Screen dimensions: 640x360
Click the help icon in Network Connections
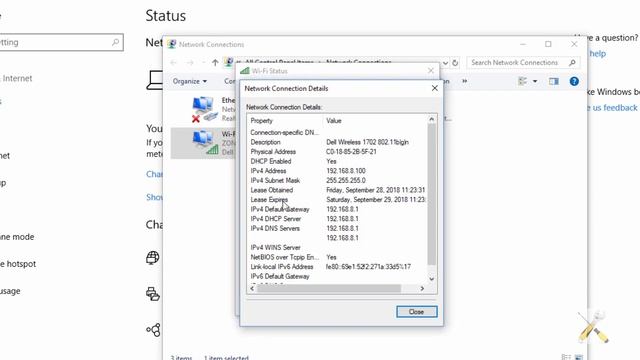click(574, 81)
